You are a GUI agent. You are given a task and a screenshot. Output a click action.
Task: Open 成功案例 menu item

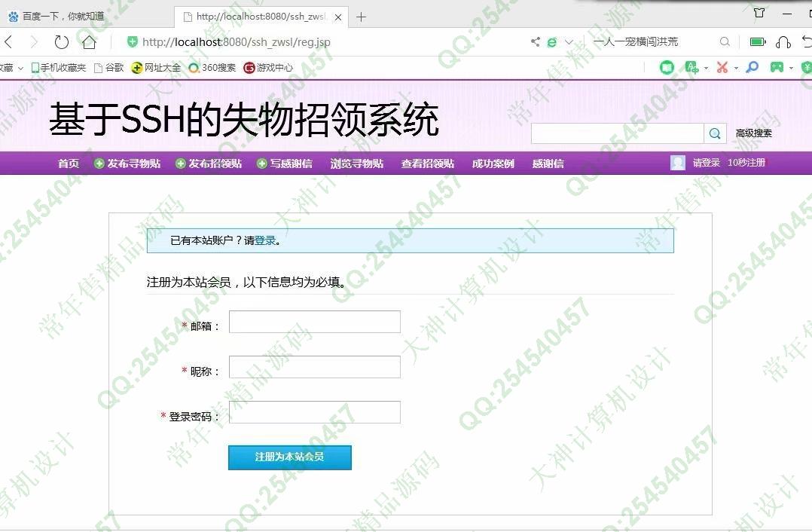(x=493, y=164)
